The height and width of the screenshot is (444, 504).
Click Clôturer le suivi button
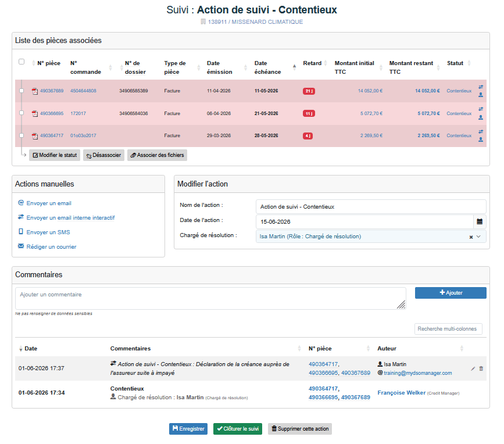coord(238,429)
